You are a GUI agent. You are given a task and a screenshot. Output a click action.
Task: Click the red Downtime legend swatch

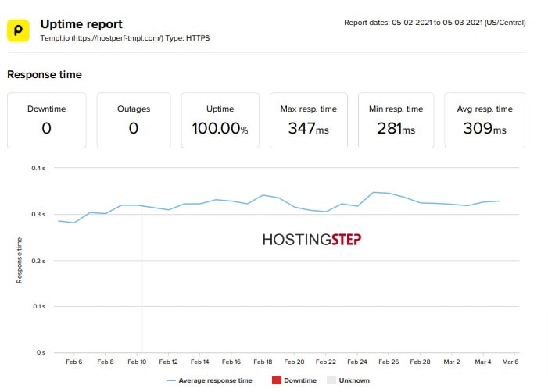(277, 380)
